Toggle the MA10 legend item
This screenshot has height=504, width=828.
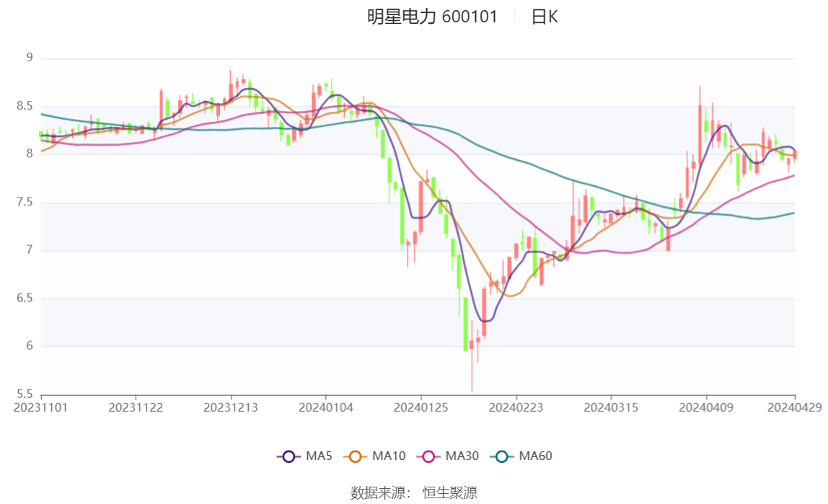374,456
